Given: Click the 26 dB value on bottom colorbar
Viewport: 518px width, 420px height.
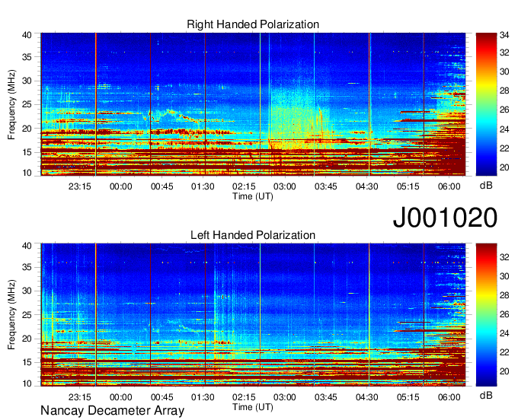Looking at the screenshot, I should pyautogui.click(x=504, y=314).
